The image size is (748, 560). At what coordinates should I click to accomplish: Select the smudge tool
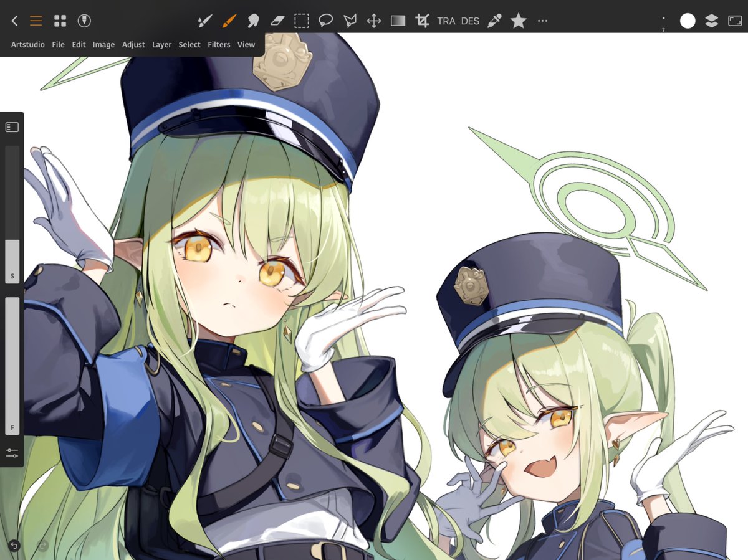point(253,21)
